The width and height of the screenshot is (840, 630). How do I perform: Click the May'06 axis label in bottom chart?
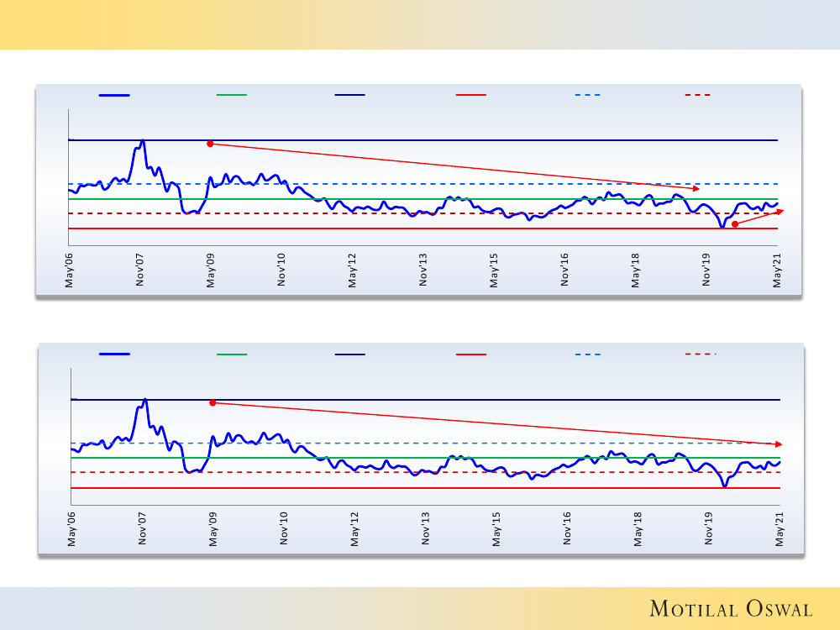coord(71,530)
